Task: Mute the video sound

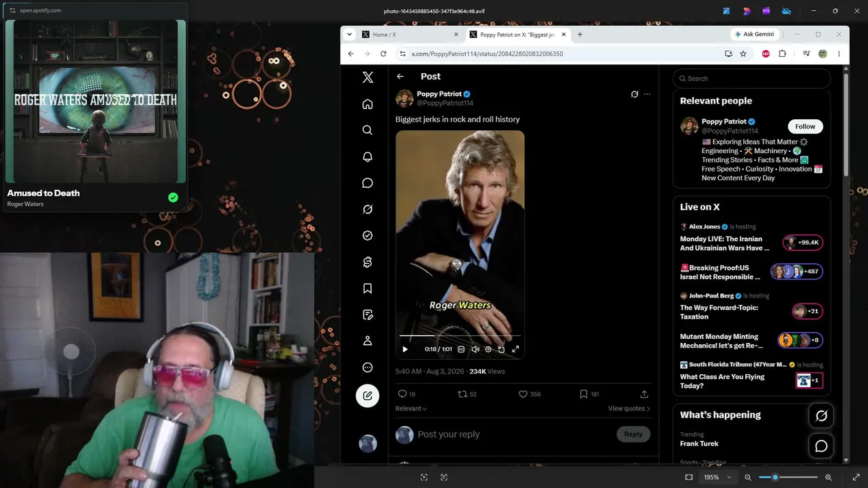Action: (475, 349)
